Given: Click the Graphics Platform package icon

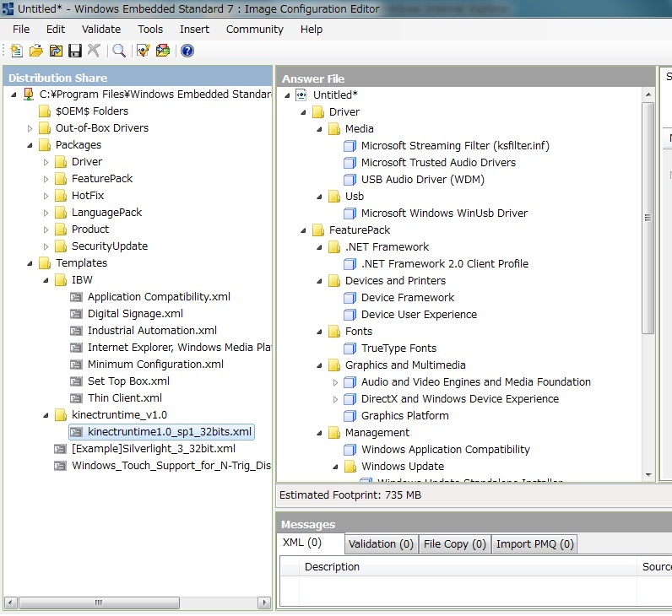Looking at the screenshot, I should click(350, 416).
